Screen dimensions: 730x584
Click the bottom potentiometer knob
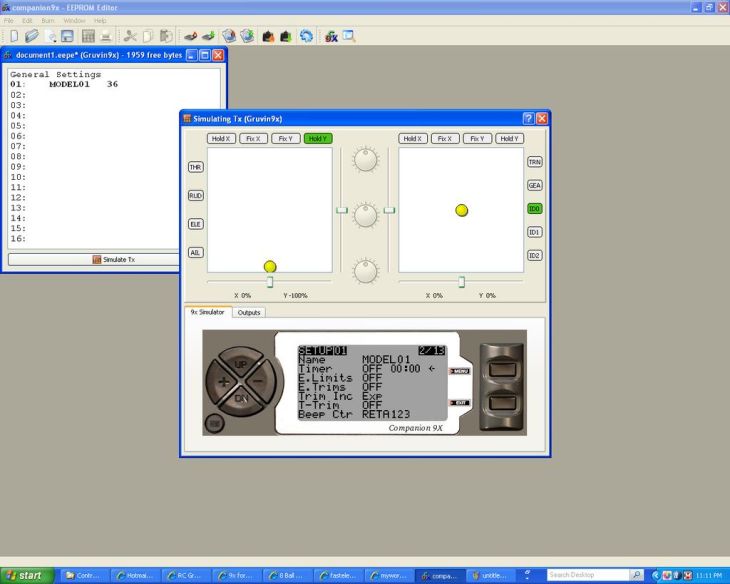click(365, 272)
